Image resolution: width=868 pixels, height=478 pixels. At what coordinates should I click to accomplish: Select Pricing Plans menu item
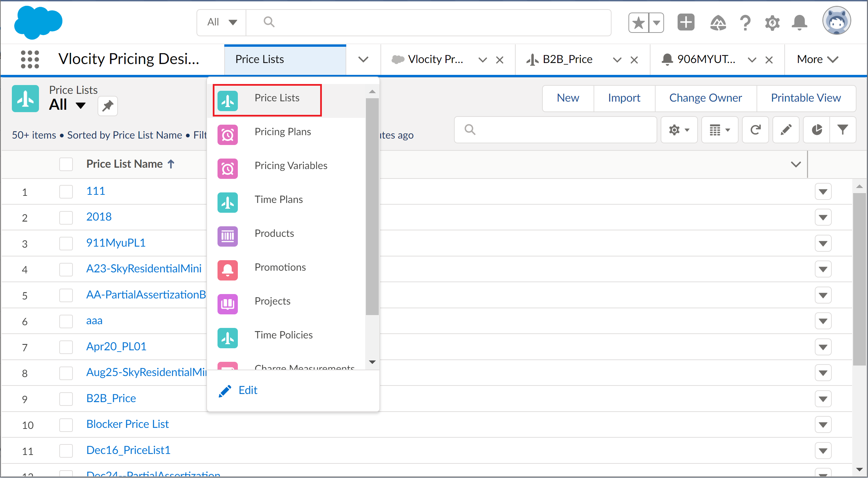(286, 134)
